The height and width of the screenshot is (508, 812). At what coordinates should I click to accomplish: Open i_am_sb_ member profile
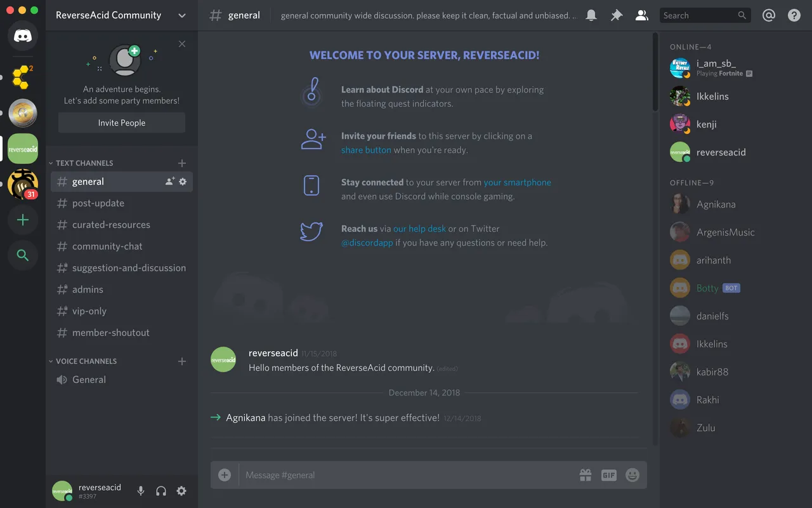click(736, 68)
